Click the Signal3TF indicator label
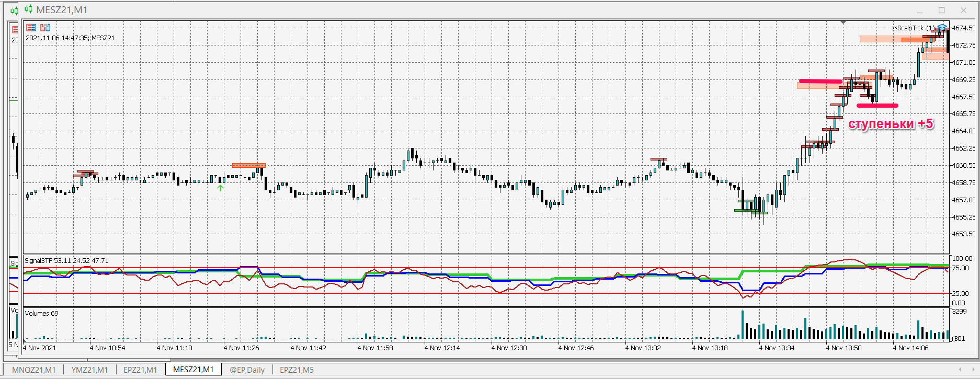The height and width of the screenshot is (379, 980). point(66,260)
